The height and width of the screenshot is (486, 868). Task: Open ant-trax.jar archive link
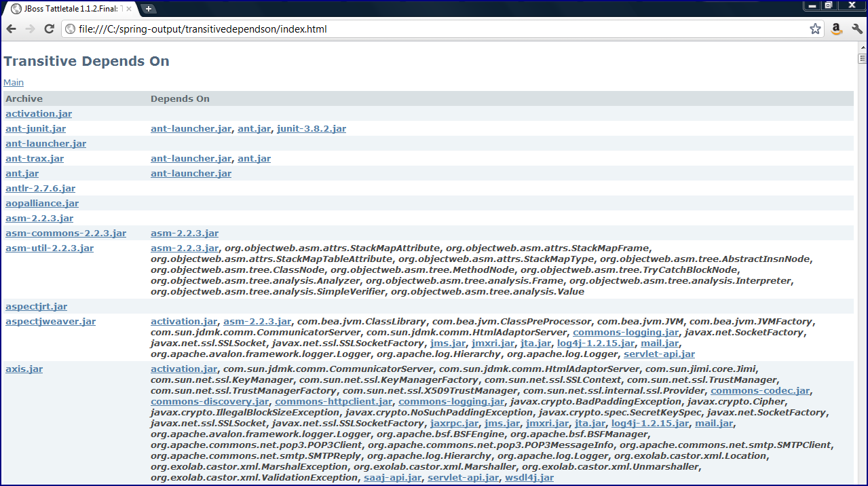coord(35,158)
